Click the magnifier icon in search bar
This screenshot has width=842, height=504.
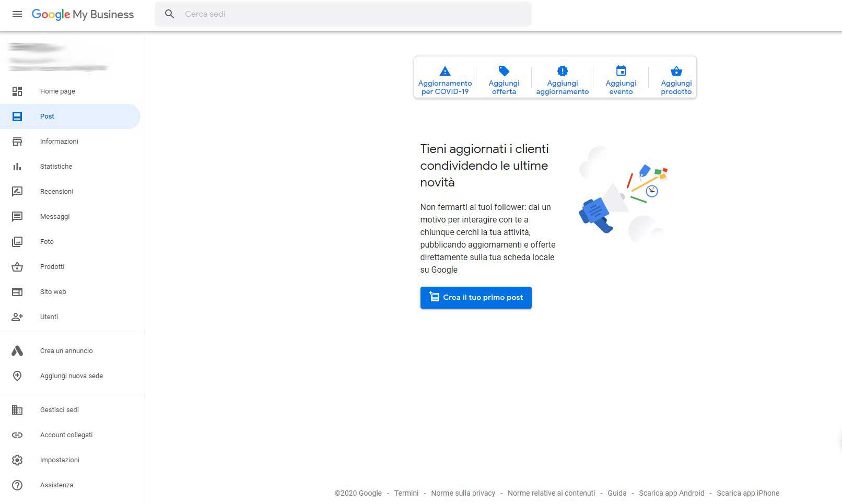(x=169, y=14)
